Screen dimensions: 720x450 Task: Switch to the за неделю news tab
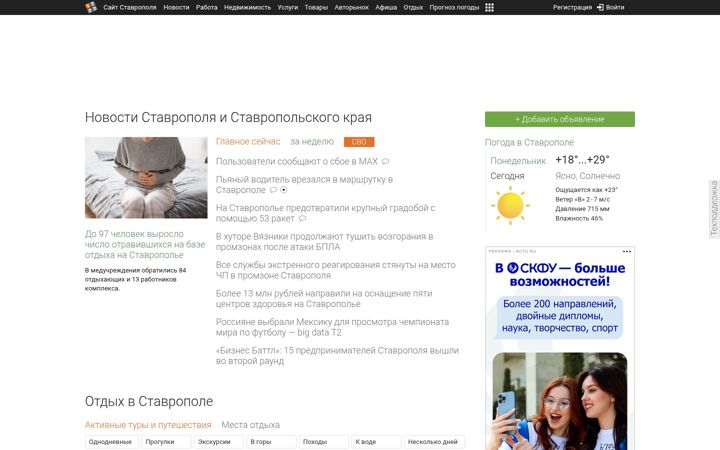coord(312,141)
